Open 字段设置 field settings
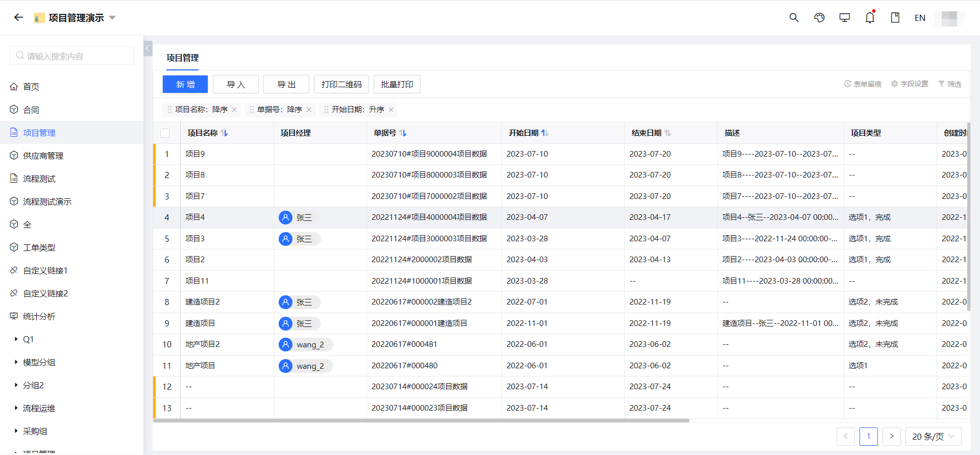Screen dimensions: 980x455 pyautogui.click(x=910, y=84)
